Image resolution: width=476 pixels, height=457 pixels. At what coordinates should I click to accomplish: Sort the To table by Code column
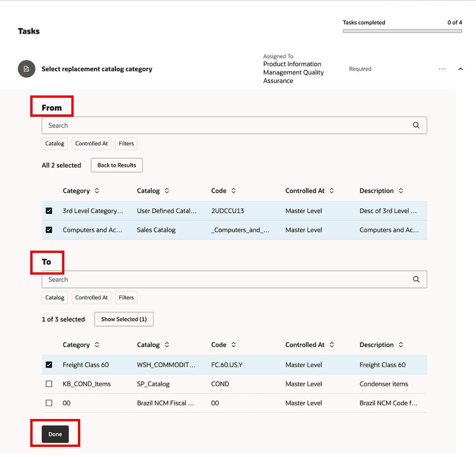233,344
